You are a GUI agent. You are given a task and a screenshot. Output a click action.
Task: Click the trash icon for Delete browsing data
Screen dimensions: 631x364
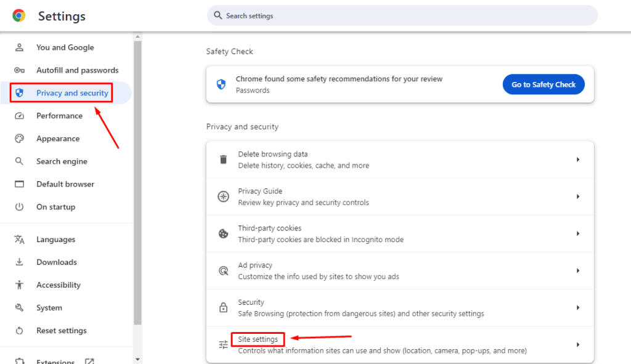[223, 160]
